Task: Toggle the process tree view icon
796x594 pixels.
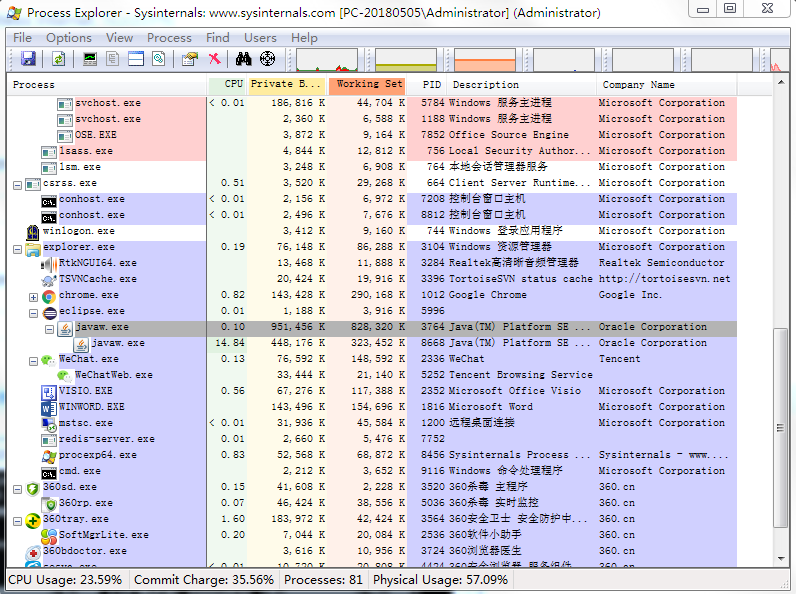Action: pyautogui.click(x=113, y=59)
